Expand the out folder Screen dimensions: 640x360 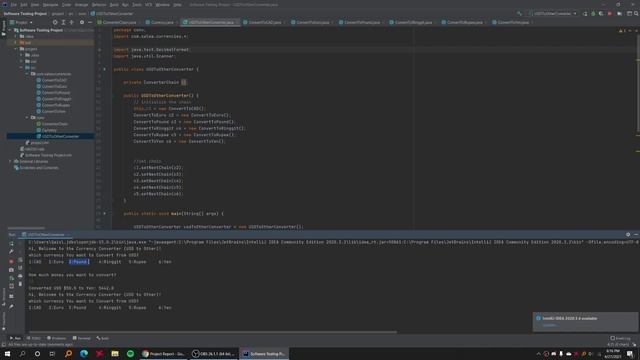click(x=16, y=42)
